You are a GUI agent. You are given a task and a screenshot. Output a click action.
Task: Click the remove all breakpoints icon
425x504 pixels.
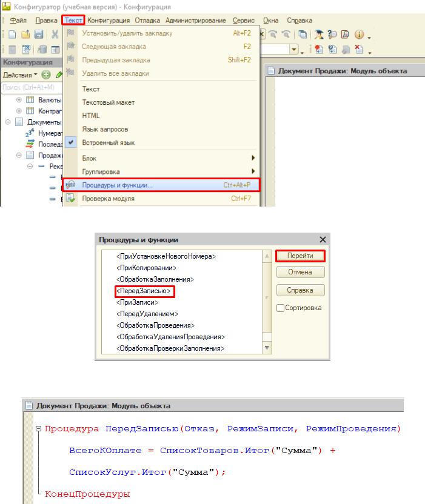[359, 49]
